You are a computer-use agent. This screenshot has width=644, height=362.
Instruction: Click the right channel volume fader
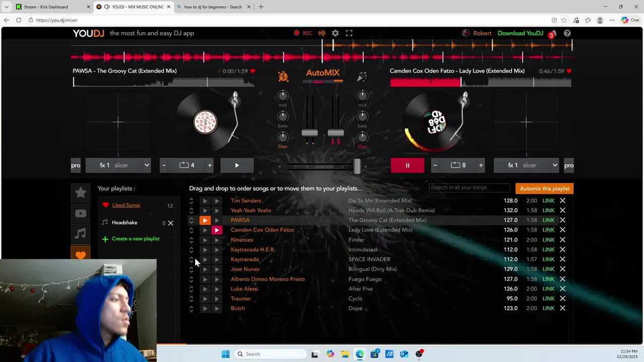click(336, 133)
